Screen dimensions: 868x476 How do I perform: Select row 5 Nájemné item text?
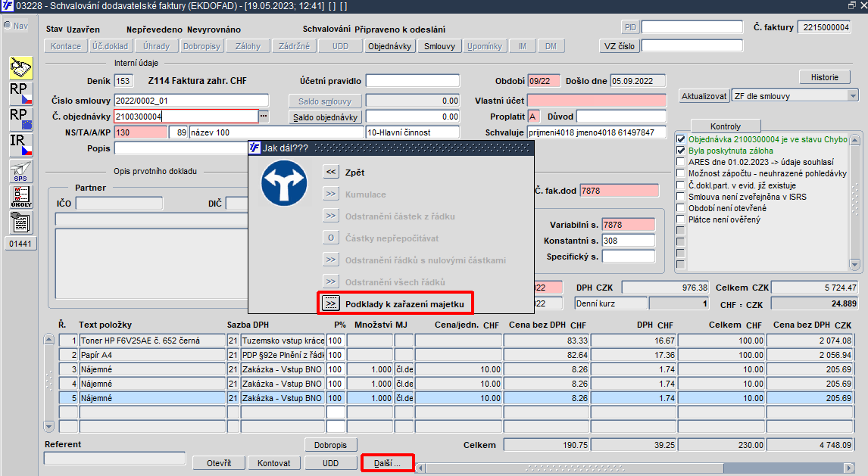coord(152,398)
